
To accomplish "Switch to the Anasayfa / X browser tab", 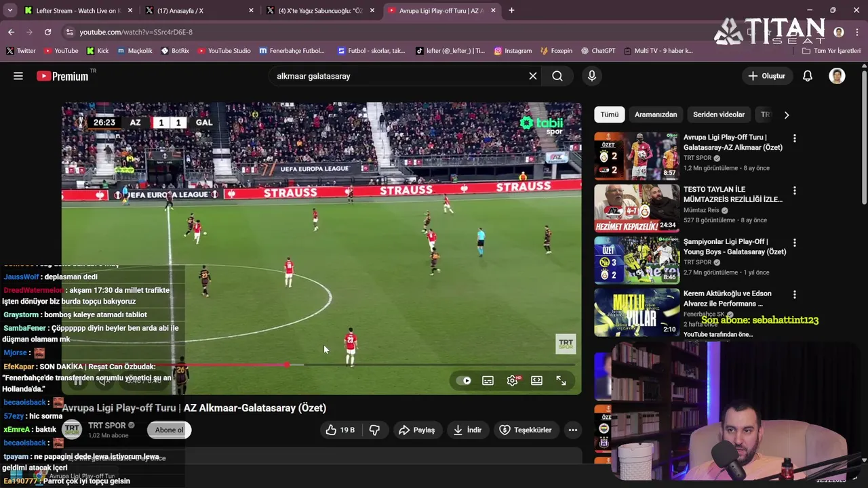I will tap(199, 10).
